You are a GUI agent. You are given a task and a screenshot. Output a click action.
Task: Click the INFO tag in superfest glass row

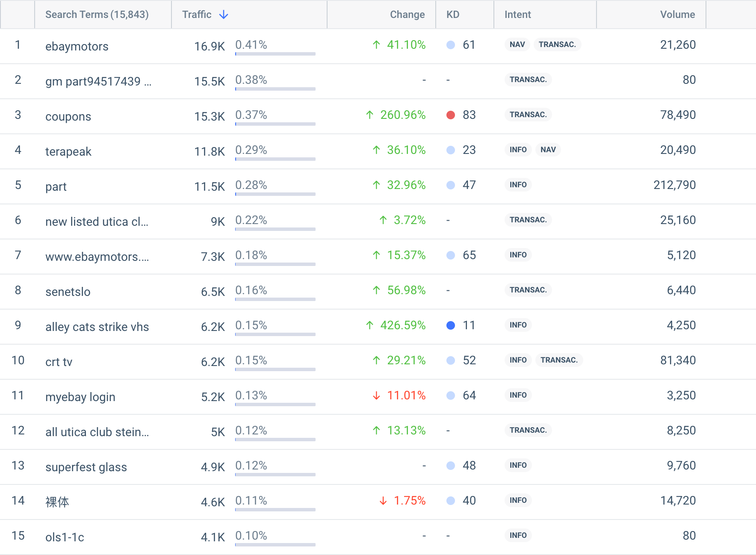518,465
